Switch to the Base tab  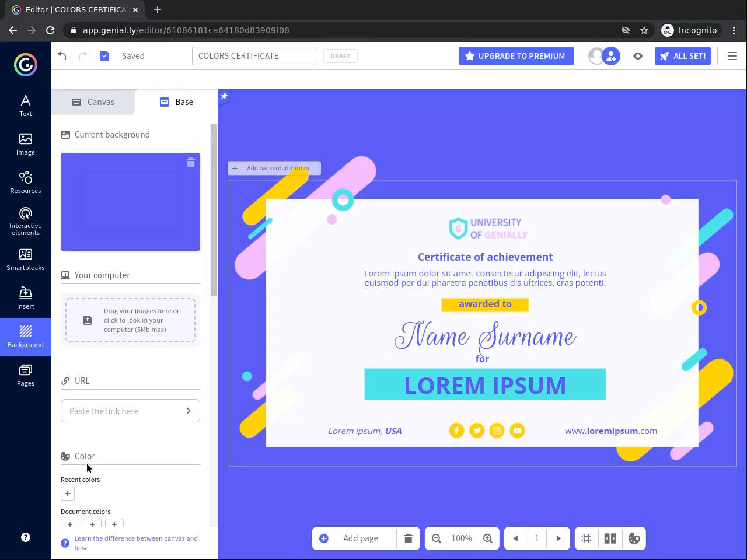click(176, 102)
